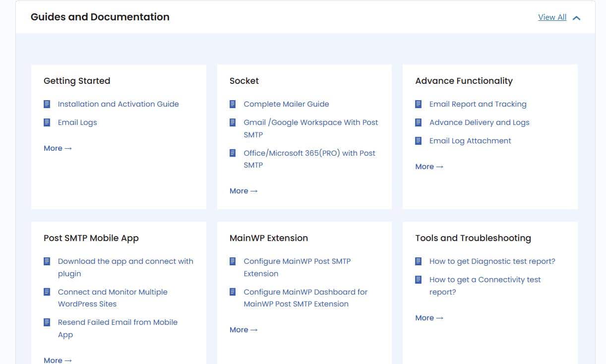Image resolution: width=606 pixels, height=364 pixels.
Task: Click document icon next to Configure MainWP Post SMTP Extension
Action: coord(233,261)
